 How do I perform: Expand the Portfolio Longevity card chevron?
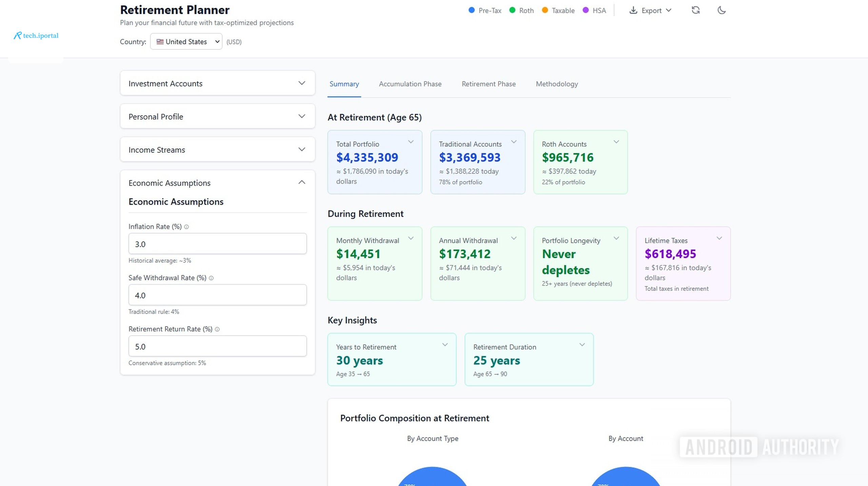coord(616,238)
